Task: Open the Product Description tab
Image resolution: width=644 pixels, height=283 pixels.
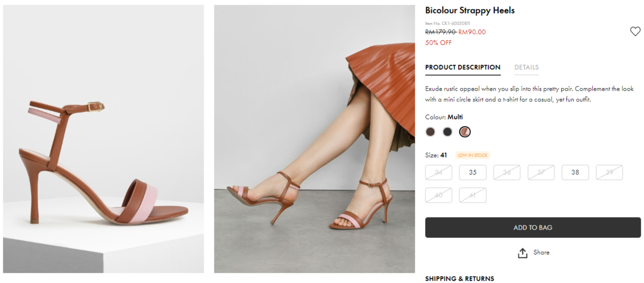Action: [x=463, y=67]
